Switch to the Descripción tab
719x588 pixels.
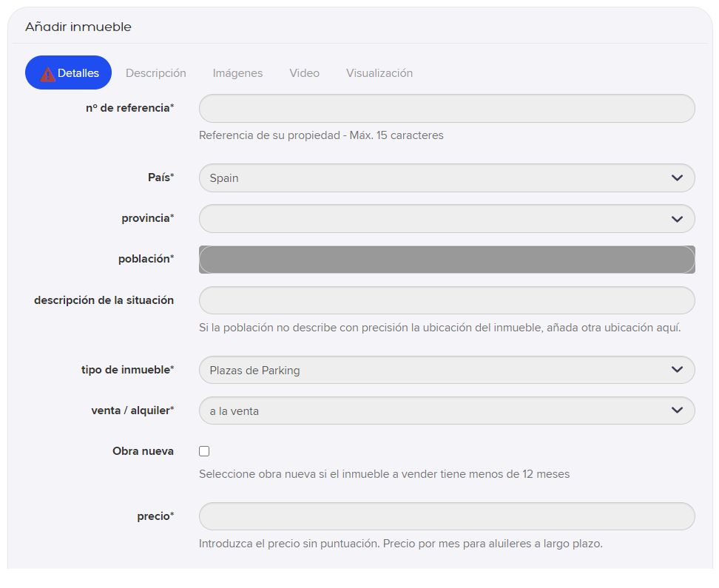(156, 73)
